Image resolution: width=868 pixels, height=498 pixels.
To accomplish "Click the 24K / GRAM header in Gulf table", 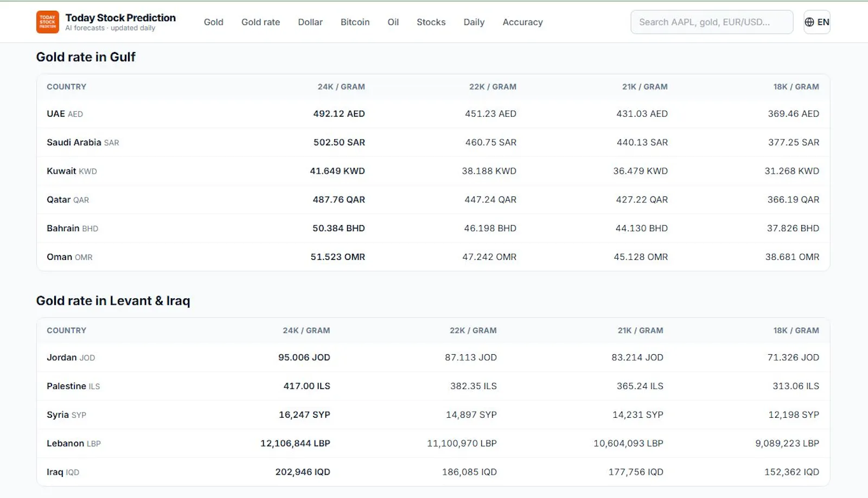I will pyautogui.click(x=341, y=87).
